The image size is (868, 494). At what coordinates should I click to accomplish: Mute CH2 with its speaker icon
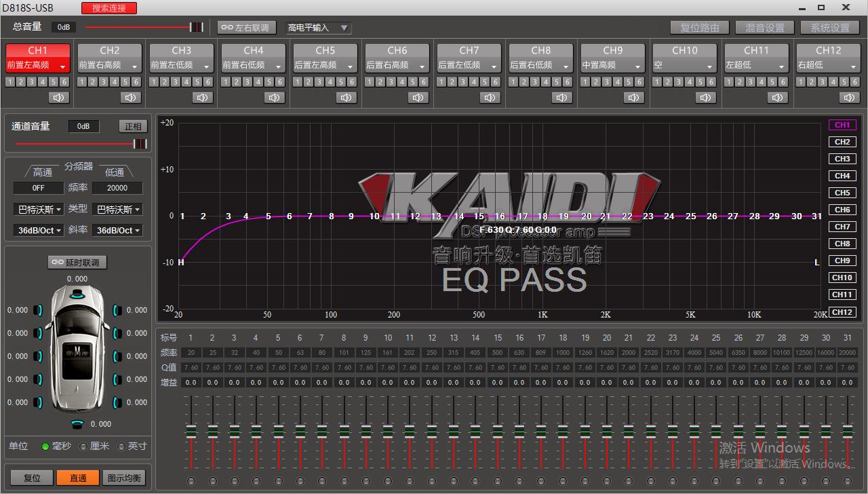pyautogui.click(x=131, y=98)
